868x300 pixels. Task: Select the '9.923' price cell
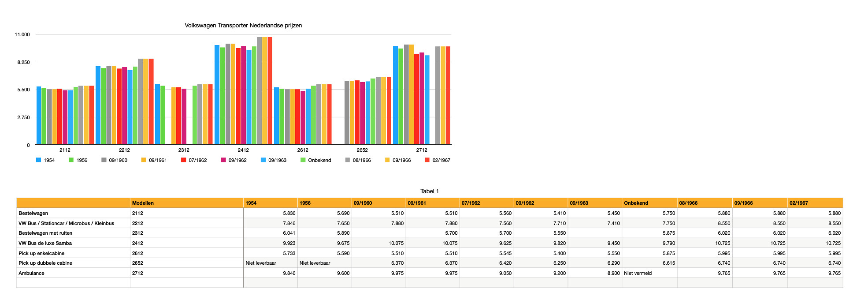(x=271, y=243)
